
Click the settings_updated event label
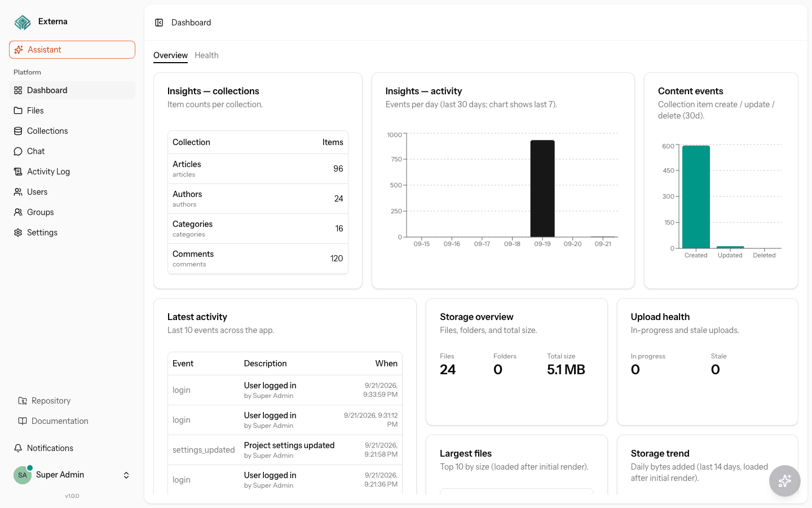pyautogui.click(x=204, y=450)
